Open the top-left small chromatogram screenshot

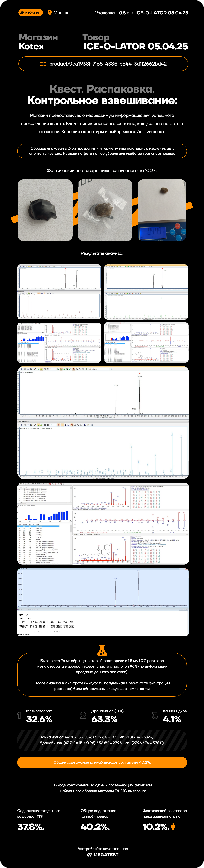(x=59, y=292)
